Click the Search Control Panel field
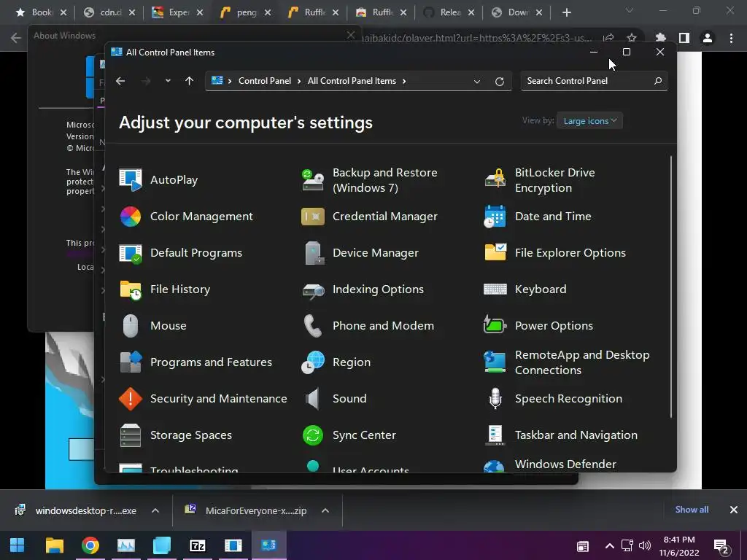Image resolution: width=747 pixels, height=560 pixels. point(594,81)
